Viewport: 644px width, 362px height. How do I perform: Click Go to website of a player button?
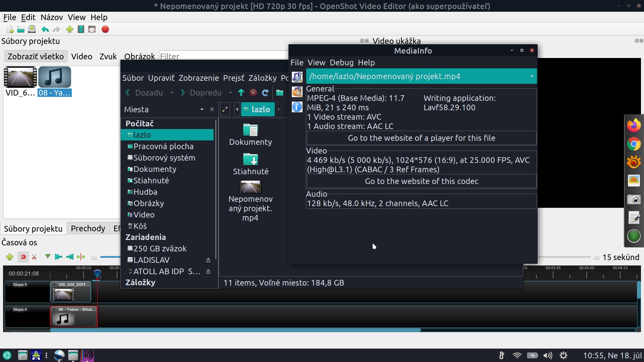[421, 138]
